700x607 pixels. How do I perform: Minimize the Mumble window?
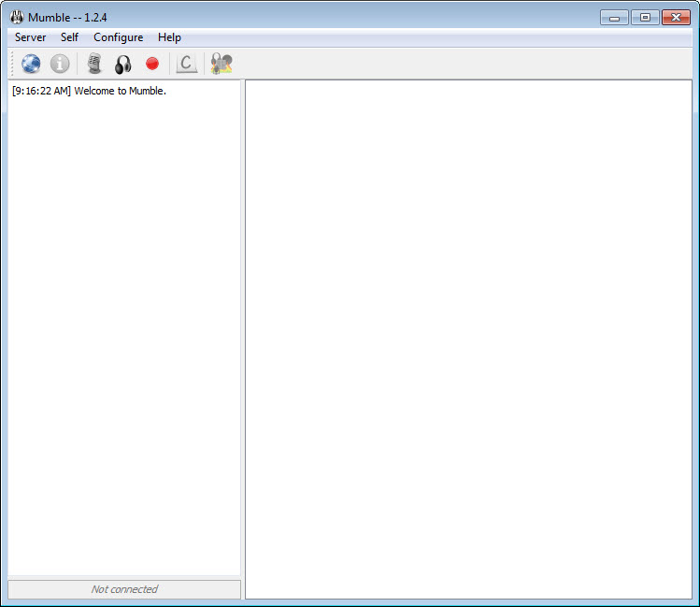[614, 18]
